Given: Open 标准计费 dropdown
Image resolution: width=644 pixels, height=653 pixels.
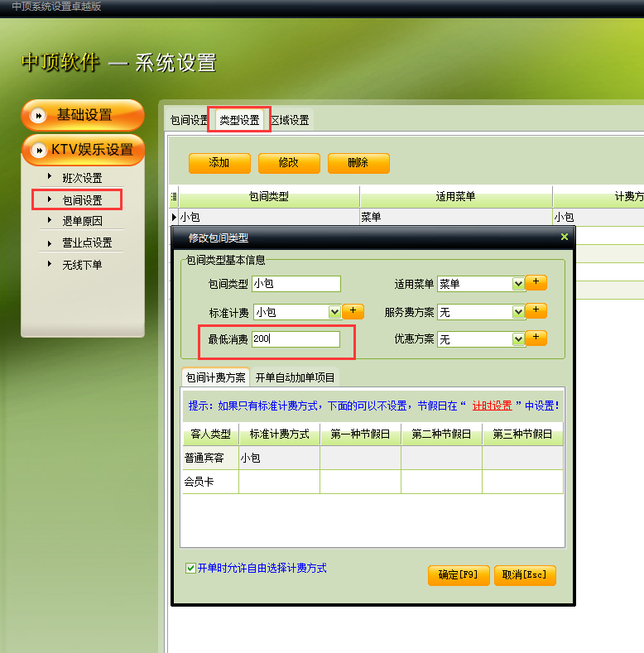Looking at the screenshot, I should 334,312.
